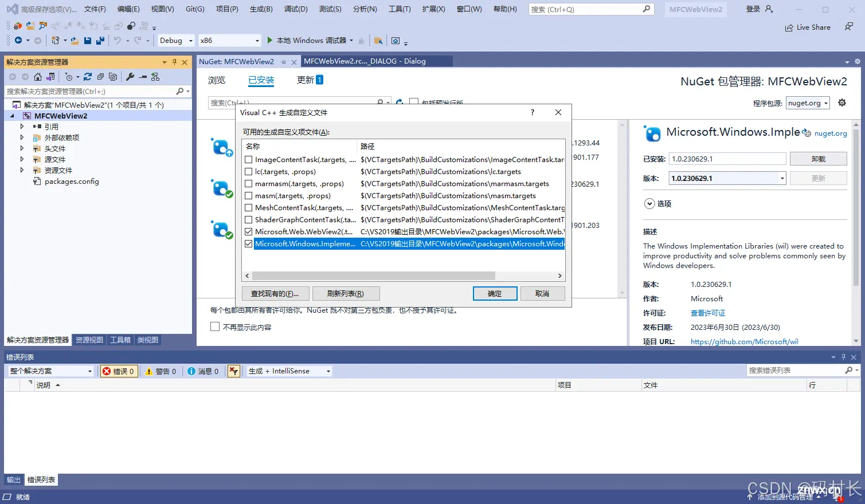Check the ImageContentTask(.targets) checkbox
The width and height of the screenshot is (865, 504).
tap(248, 160)
